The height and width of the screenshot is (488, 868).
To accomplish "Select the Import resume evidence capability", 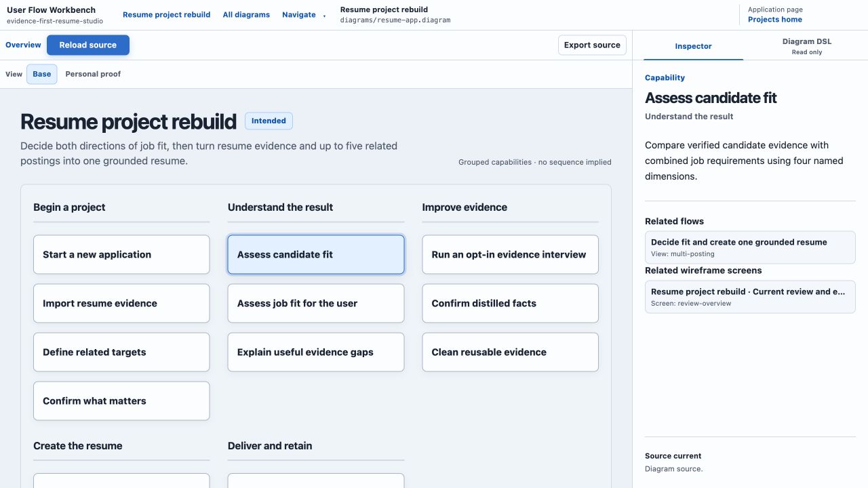I will pos(121,304).
